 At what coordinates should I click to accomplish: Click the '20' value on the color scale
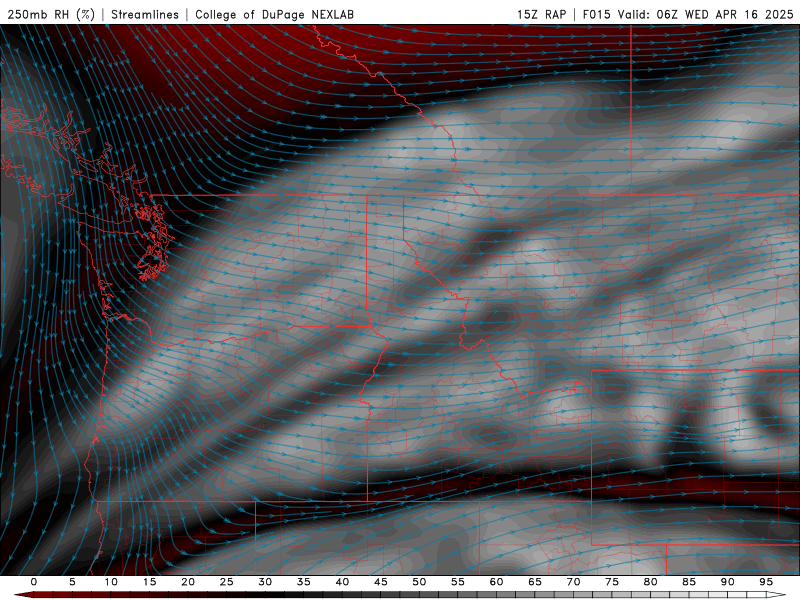(188, 582)
